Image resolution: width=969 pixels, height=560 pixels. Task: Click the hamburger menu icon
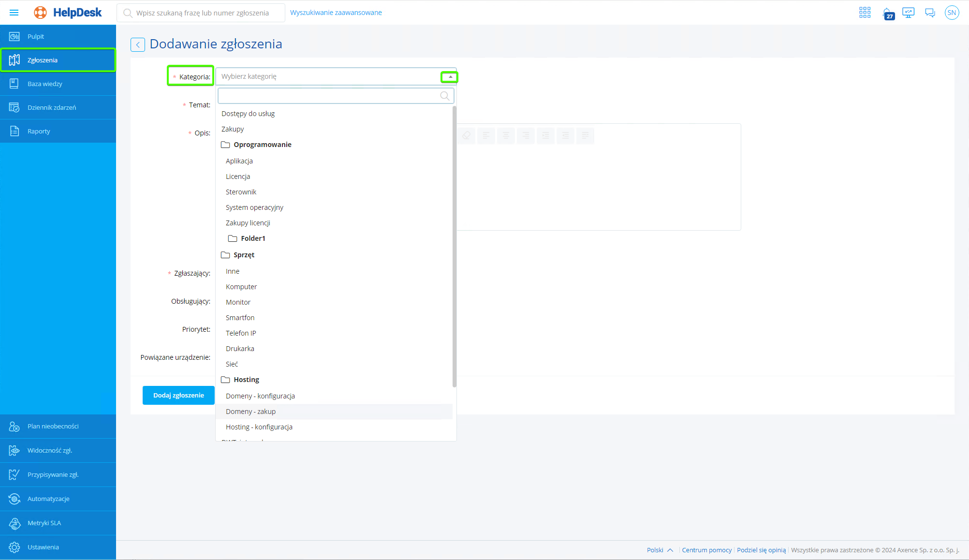[x=14, y=13]
